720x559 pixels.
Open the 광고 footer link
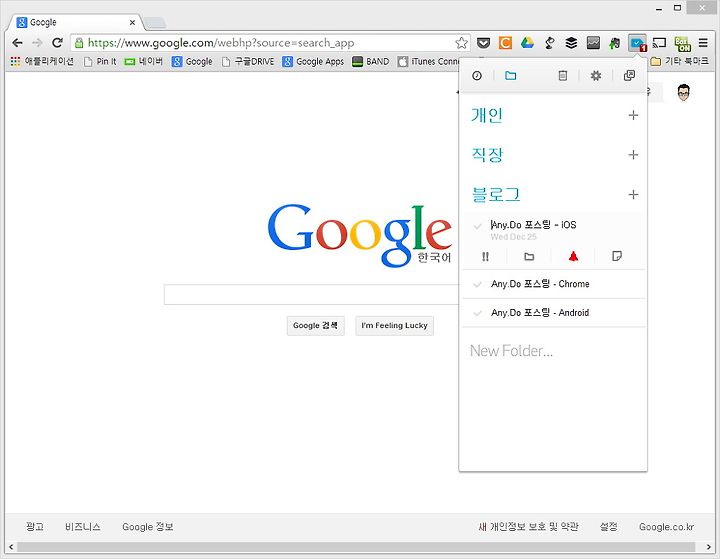[35, 527]
